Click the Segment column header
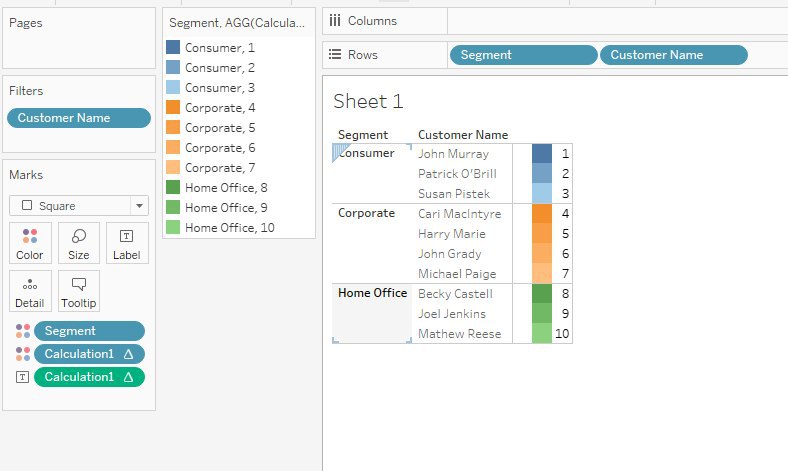The image size is (788, 471). click(363, 135)
